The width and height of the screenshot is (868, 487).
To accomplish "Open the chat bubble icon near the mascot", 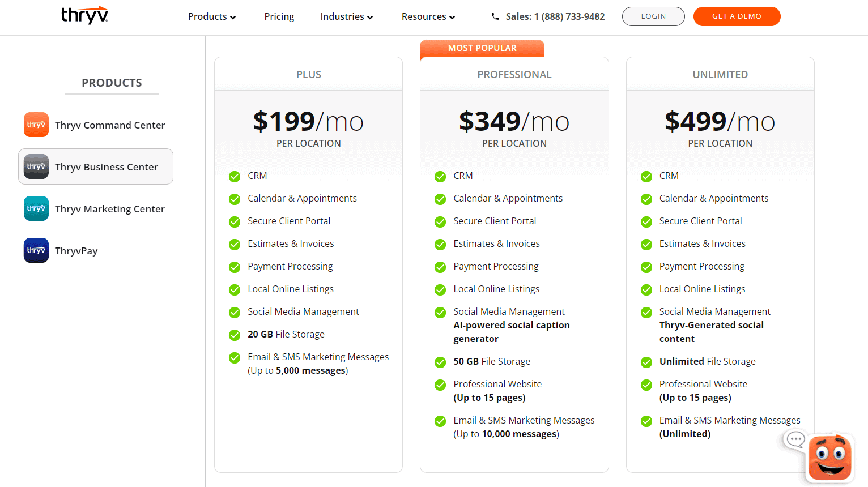I will coord(795,439).
